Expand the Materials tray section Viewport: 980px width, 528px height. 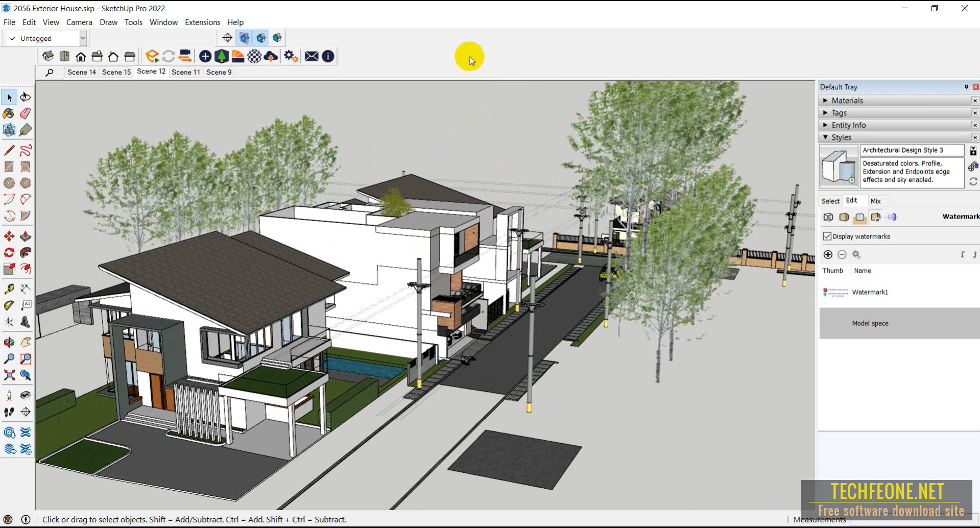coord(826,101)
